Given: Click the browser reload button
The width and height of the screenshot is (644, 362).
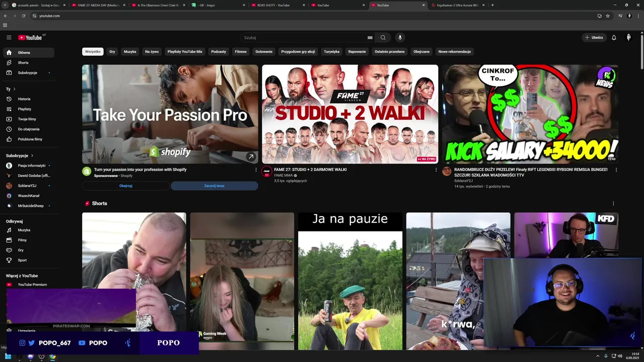Looking at the screenshot, I should pos(23,16).
